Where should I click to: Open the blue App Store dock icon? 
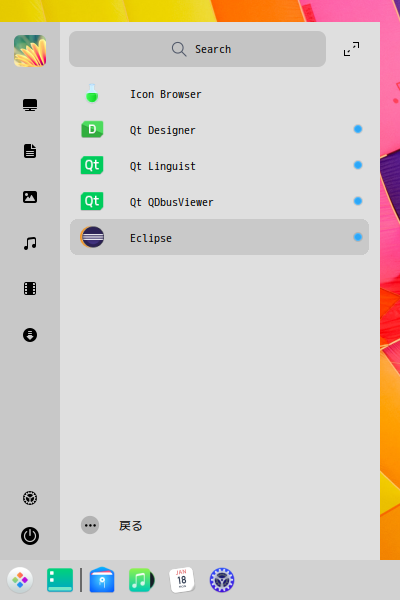pos(102,580)
